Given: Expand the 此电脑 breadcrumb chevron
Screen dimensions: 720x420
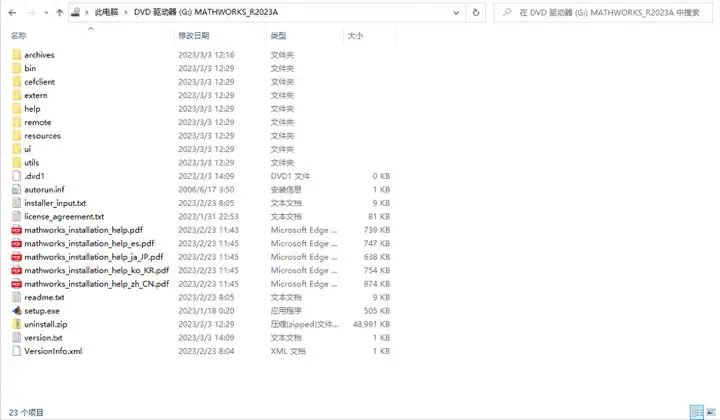Looking at the screenshot, I should (126, 13).
